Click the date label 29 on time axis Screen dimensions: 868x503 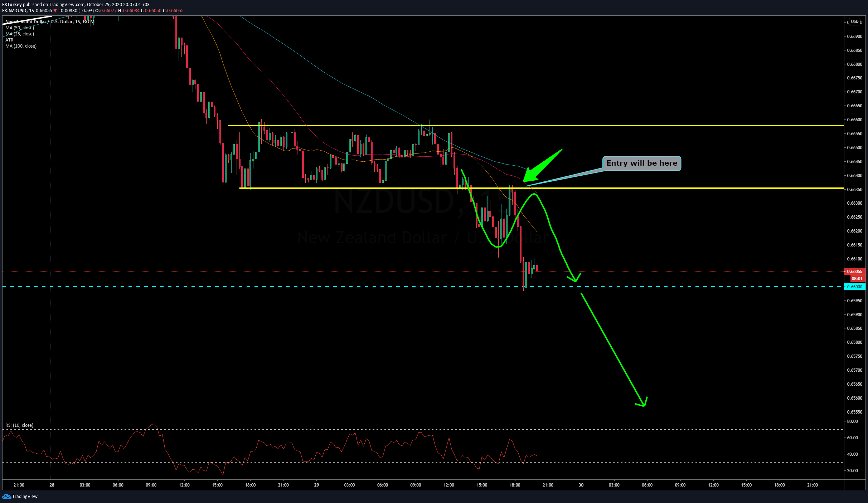(316, 485)
